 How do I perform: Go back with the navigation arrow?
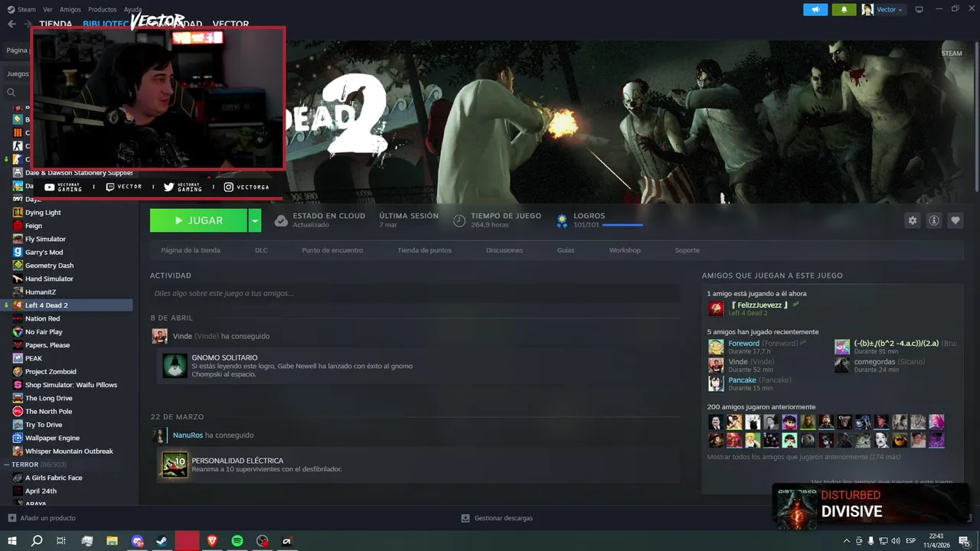click(x=11, y=24)
